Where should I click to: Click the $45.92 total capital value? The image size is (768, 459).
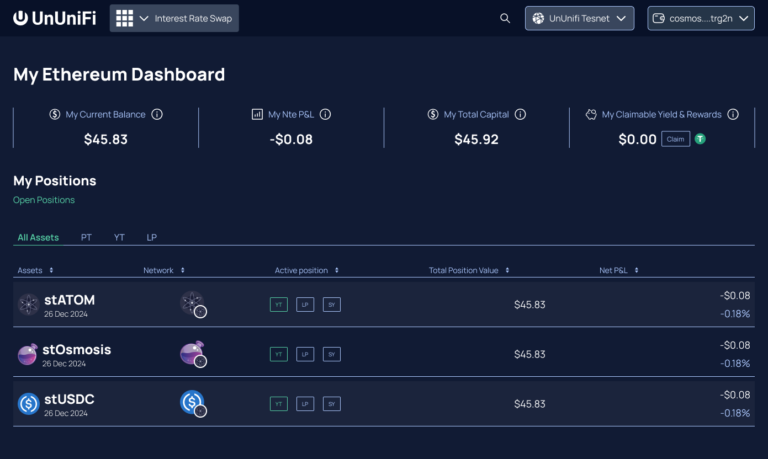[477, 139]
